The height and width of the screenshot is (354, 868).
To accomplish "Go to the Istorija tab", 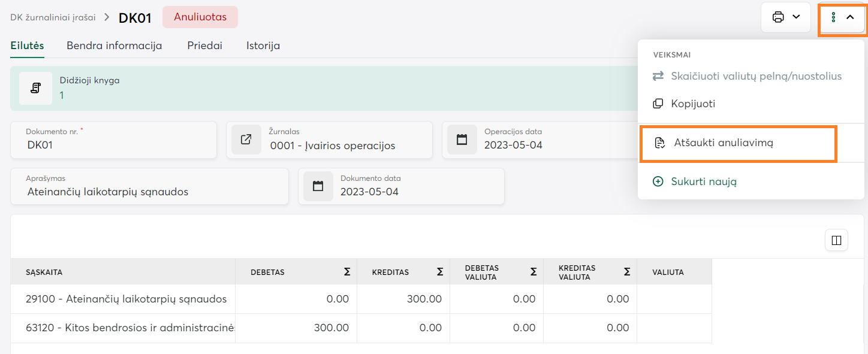I will [x=263, y=46].
